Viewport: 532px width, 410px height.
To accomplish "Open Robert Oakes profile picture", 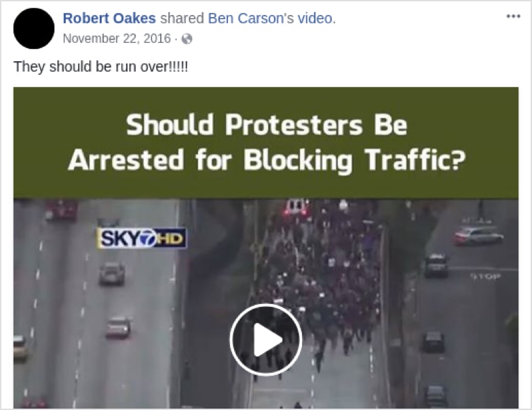I will point(33,29).
